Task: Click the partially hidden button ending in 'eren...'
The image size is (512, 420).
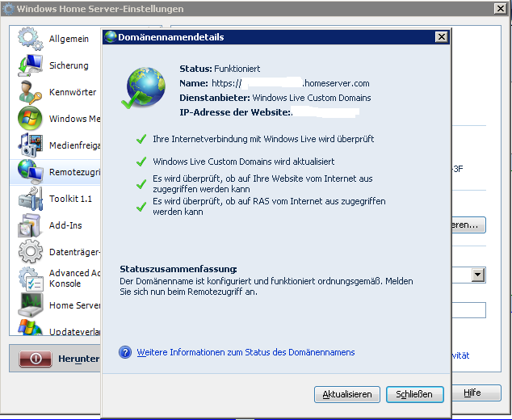Action: (x=468, y=225)
